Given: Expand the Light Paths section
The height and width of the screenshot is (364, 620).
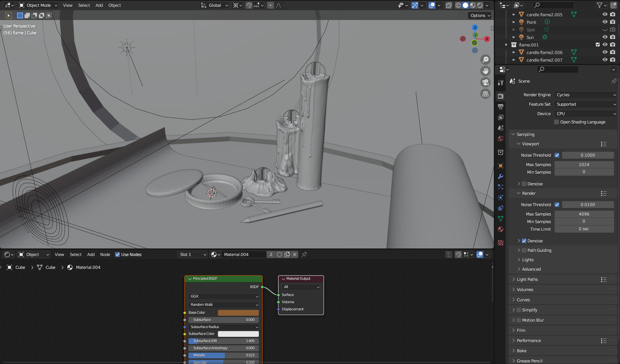Looking at the screenshot, I should (527, 279).
